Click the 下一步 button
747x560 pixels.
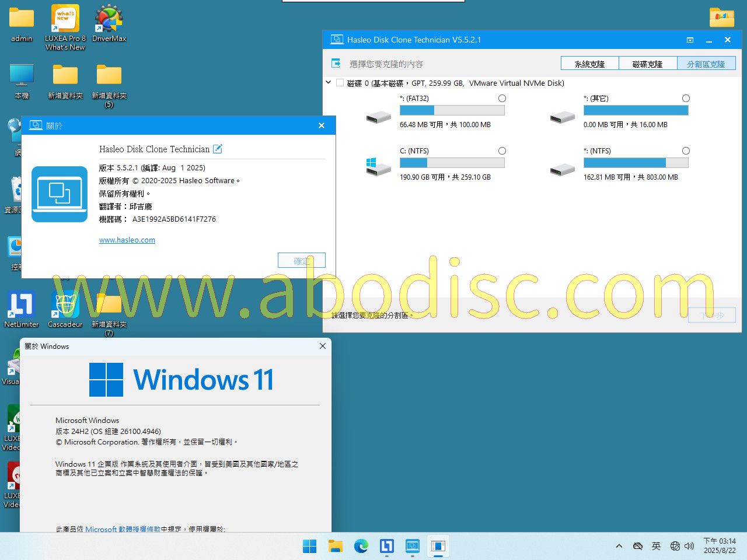point(712,315)
